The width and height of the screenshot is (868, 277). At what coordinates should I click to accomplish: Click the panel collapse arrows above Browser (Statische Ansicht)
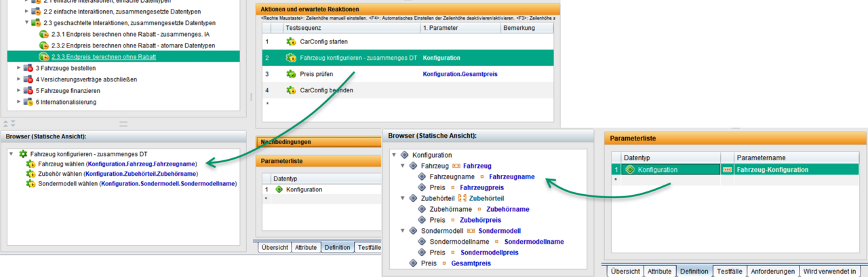point(10,124)
